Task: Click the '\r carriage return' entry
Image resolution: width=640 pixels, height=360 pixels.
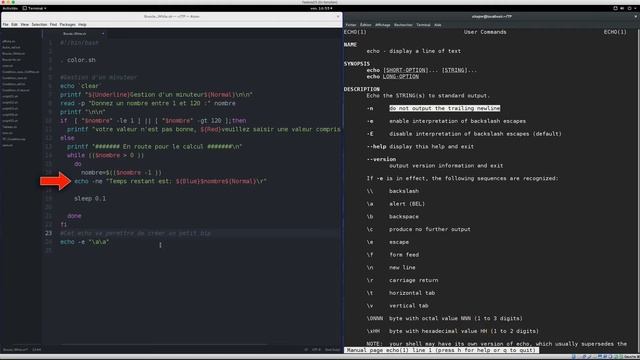Action: coord(402,280)
